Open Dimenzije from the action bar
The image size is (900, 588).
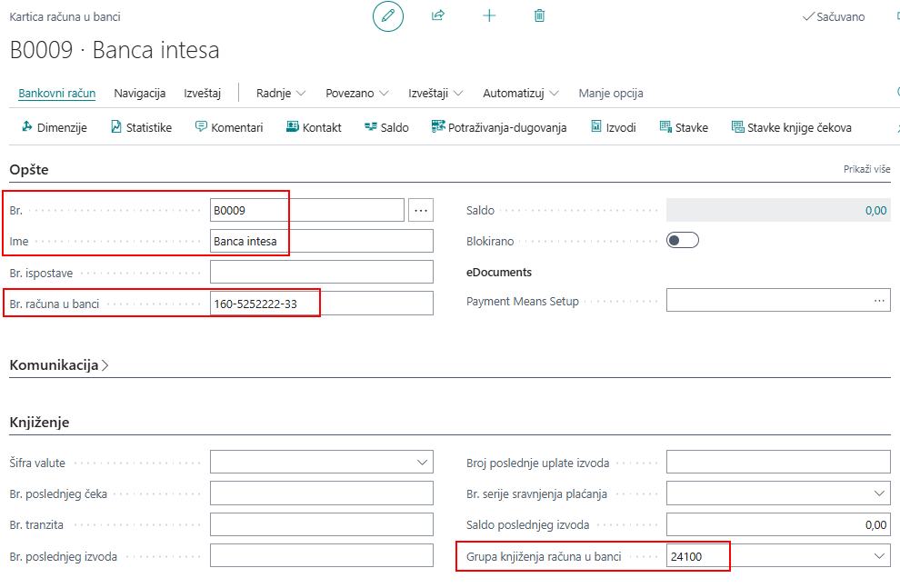coord(54,127)
